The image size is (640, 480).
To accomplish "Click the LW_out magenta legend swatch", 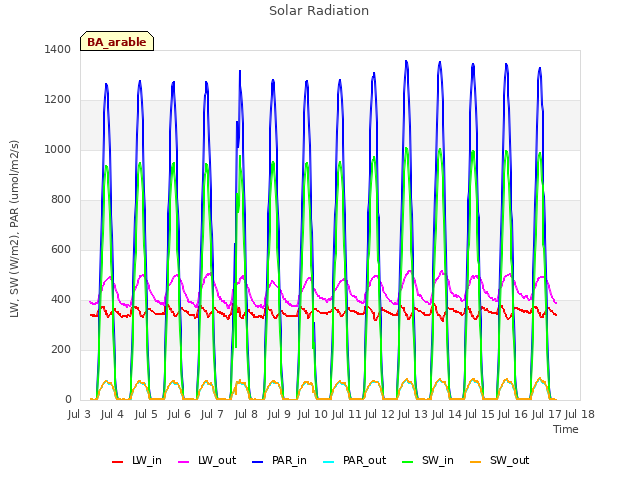I will (x=184, y=462).
